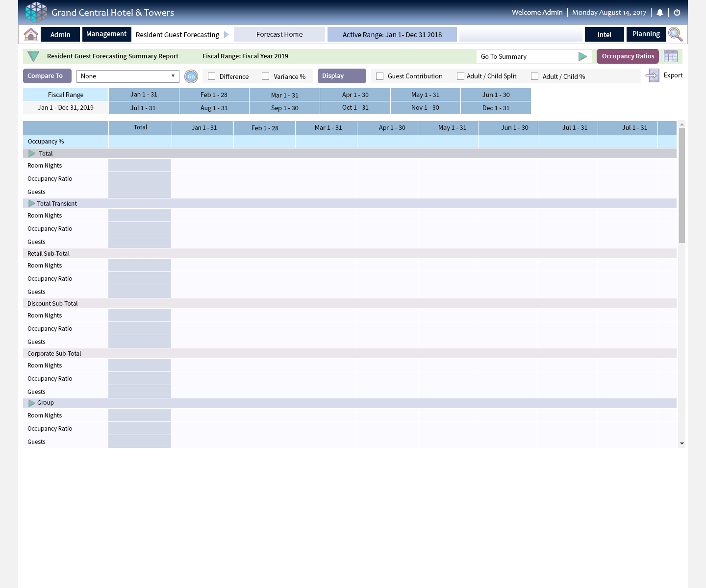Open the notifications bell icon

660,13
